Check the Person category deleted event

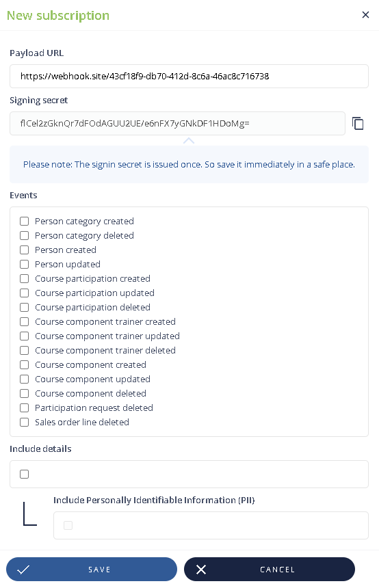point(25,235)
